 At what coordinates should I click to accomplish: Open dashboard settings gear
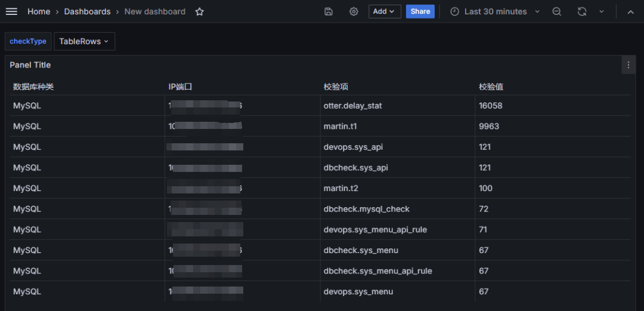[354, 11]
